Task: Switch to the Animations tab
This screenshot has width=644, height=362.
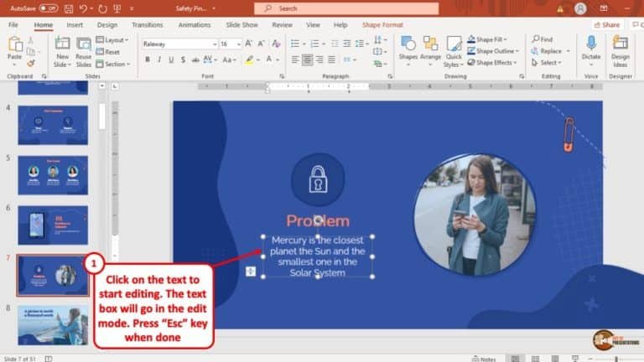Action: pyautogui.click(x=194, y=25)
